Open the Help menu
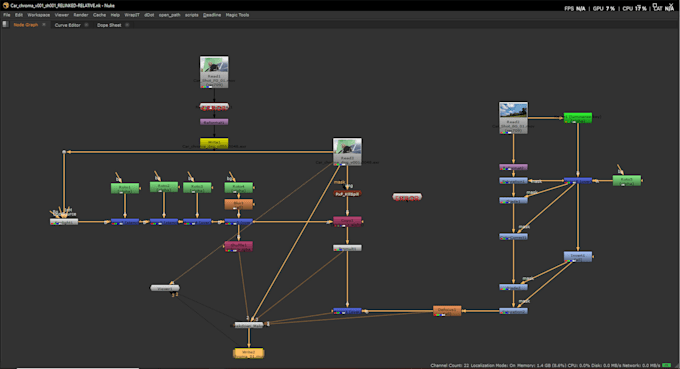Screen dimensions: 680x369 115,15
